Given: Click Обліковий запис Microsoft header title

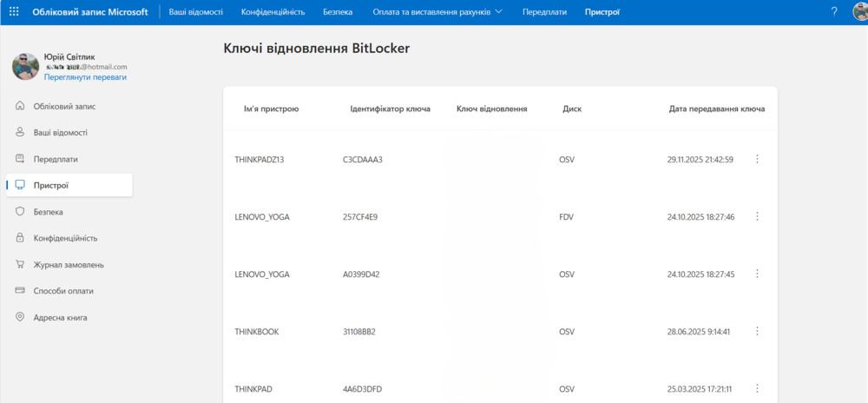Looking at the screenshot, I should coord(90,11).
